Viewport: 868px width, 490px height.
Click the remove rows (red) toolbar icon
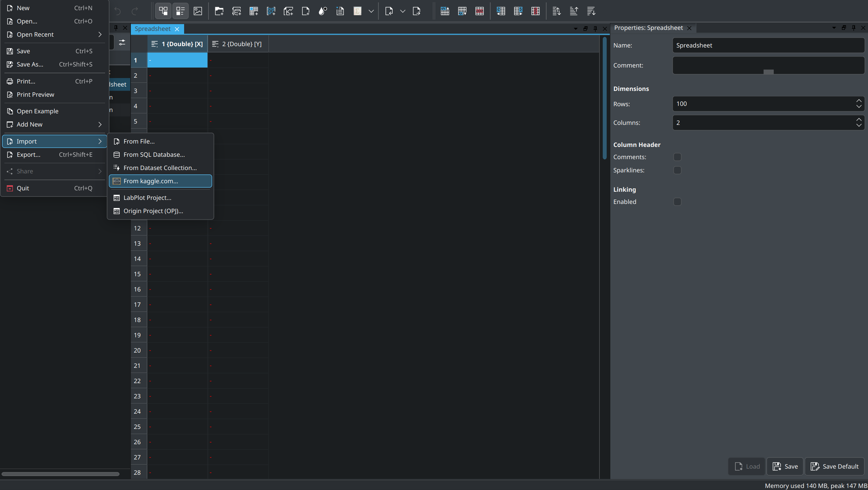click(x=479, y=11)
